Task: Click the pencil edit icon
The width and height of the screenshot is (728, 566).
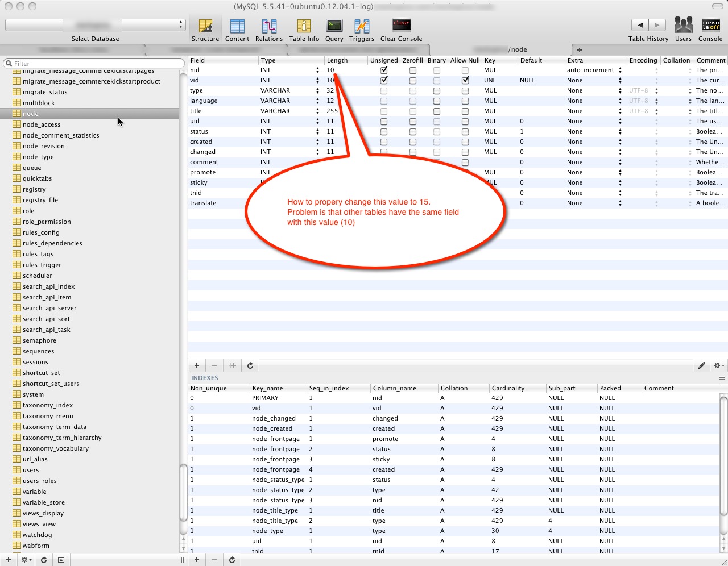Action: coord(702,365)
